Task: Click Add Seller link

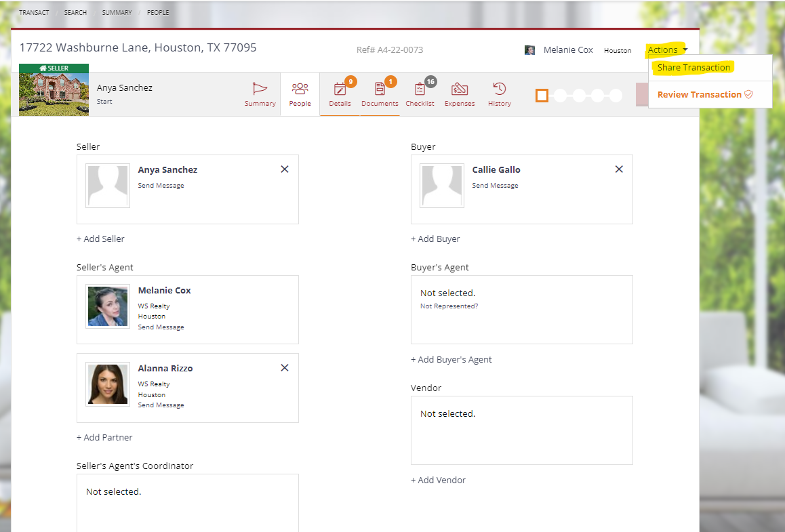Action: click(100, 239)
